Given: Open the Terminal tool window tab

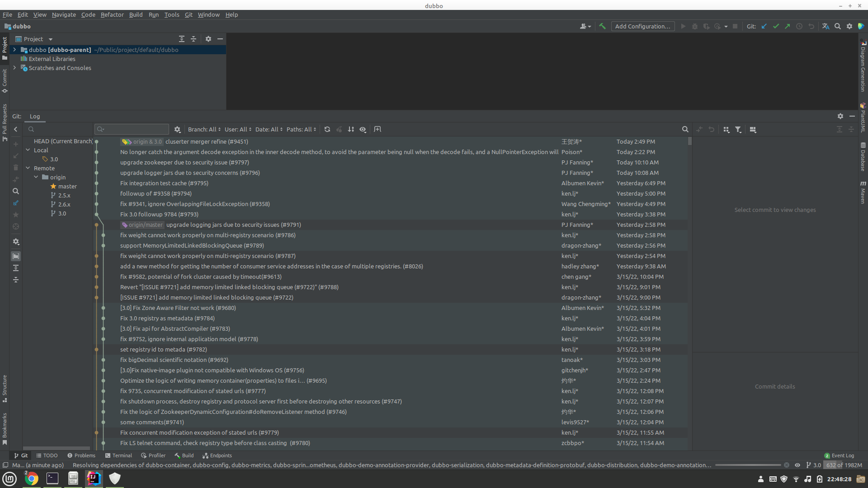Looking at the screenshot, I should pos(118,455).
